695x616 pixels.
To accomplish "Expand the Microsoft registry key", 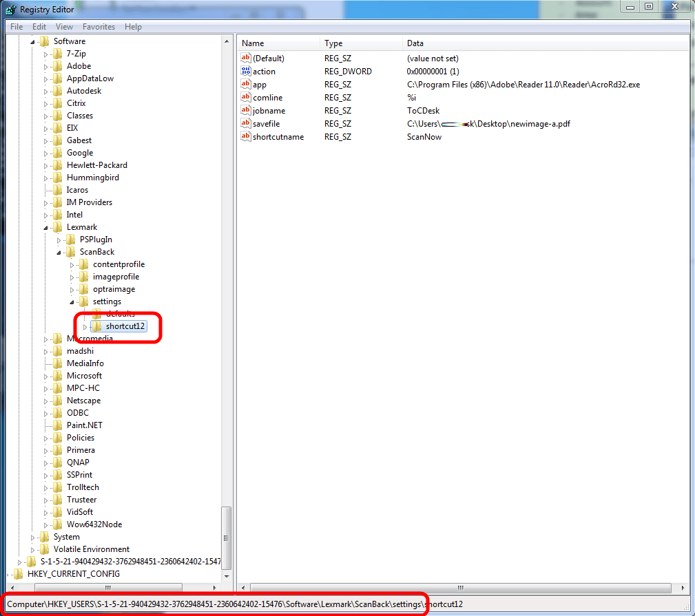I will 46,376.
